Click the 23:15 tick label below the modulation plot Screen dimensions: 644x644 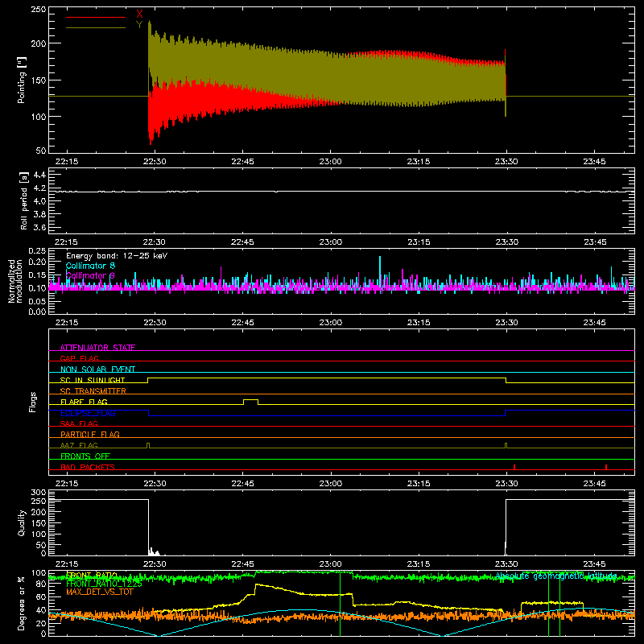tap(419, 323)
